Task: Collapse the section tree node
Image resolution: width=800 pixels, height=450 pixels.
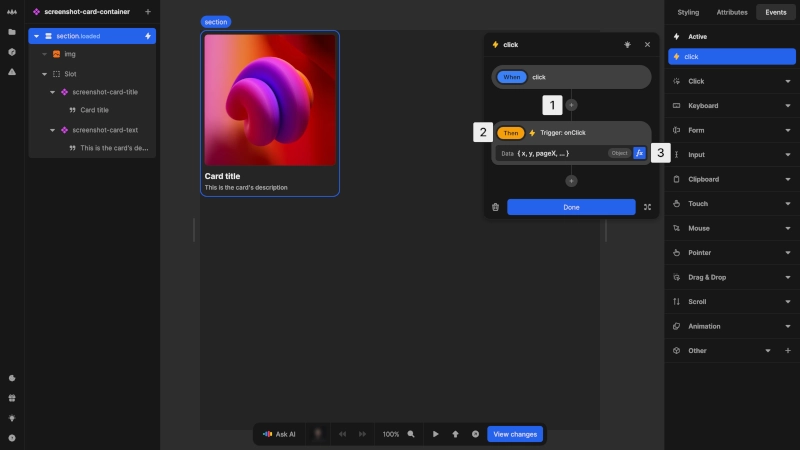Action: 36,36
